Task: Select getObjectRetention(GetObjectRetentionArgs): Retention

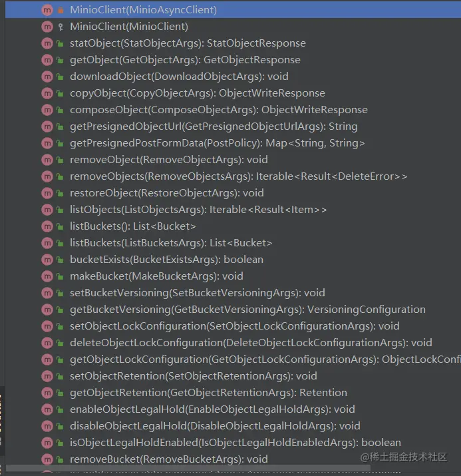Action: (x=208, y=393)
